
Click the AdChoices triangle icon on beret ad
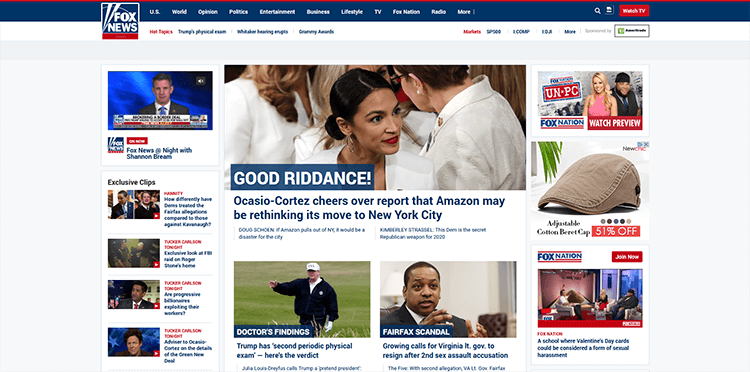640,144
